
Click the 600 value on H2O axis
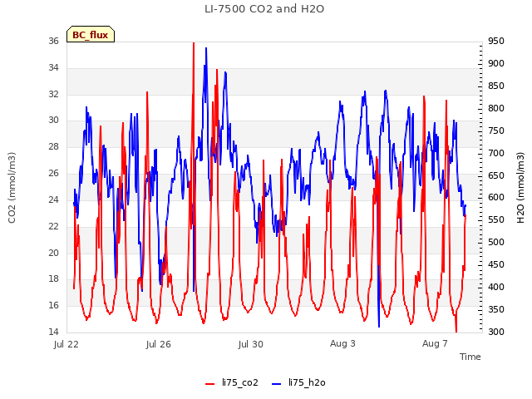[496, 198]
